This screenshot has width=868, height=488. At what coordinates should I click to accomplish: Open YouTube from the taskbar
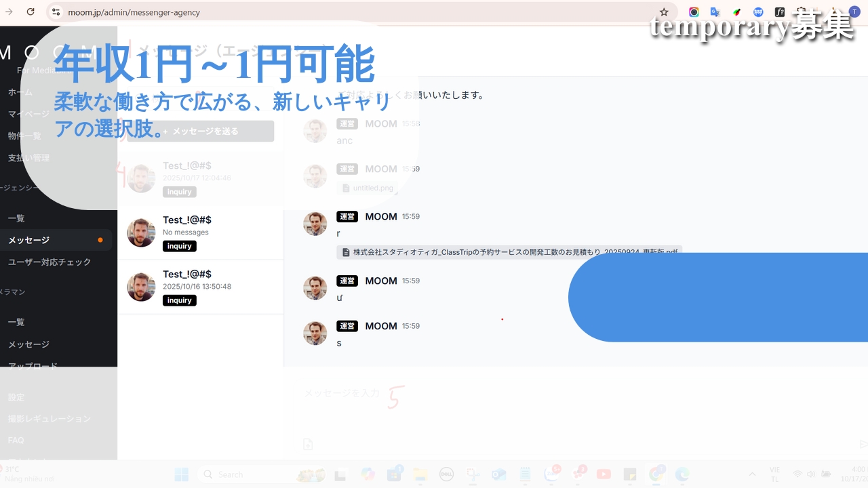604,474
